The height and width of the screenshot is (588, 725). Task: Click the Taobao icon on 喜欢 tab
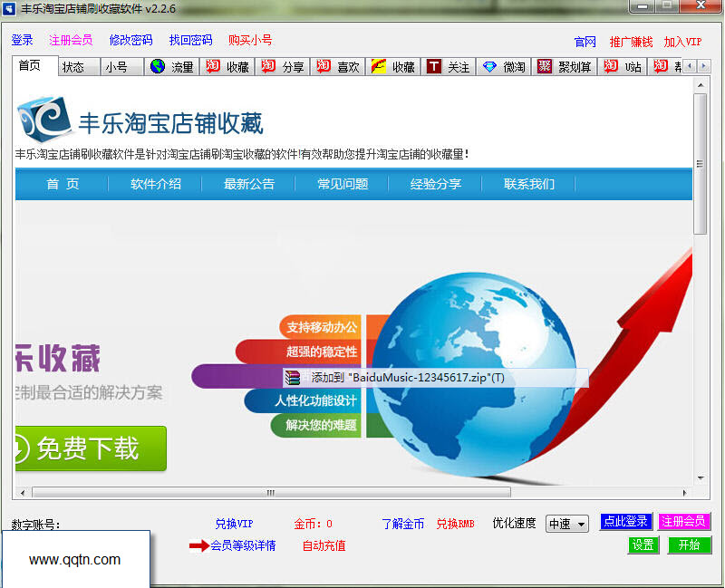tap(324, 66)
